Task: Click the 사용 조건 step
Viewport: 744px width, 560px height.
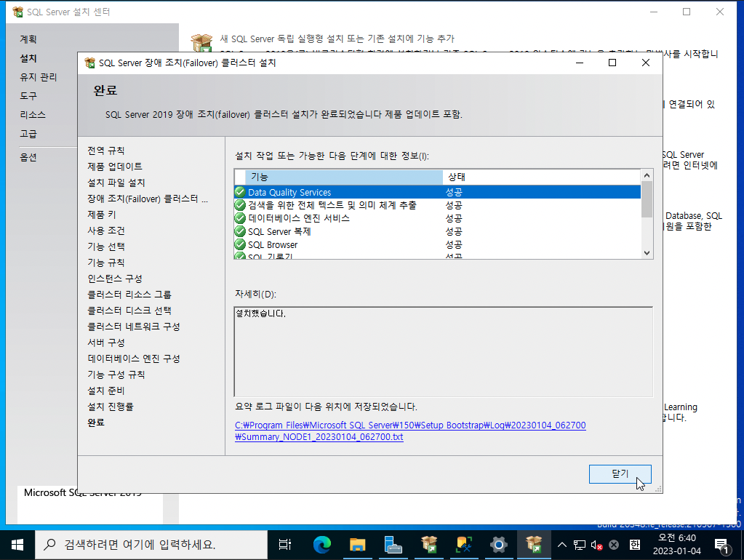Action: click(x=105, y=231)
